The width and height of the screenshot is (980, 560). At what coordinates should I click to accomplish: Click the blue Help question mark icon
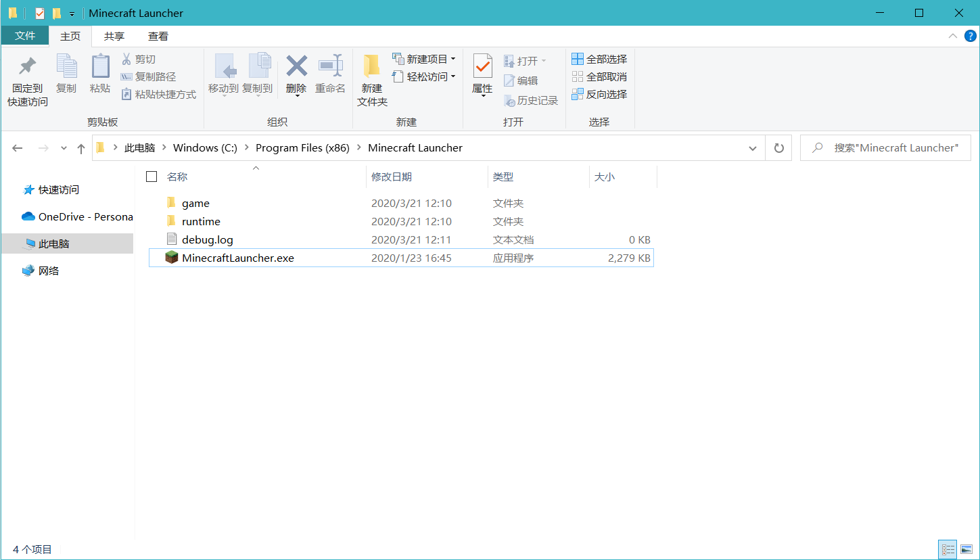coord(972,36)
